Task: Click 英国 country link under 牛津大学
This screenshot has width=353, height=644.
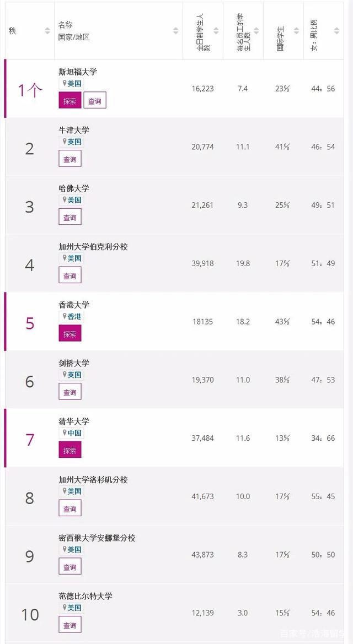Action: click(74, 142)
